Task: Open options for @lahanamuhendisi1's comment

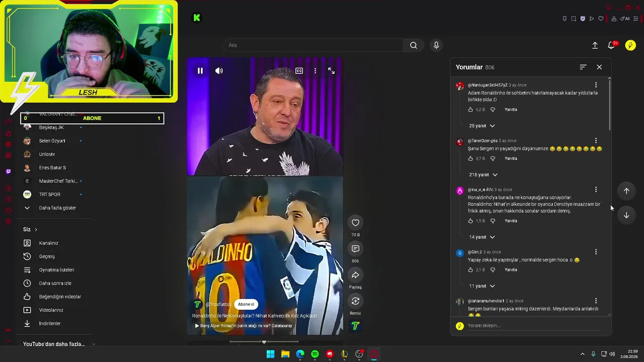Action: [596, 301]
